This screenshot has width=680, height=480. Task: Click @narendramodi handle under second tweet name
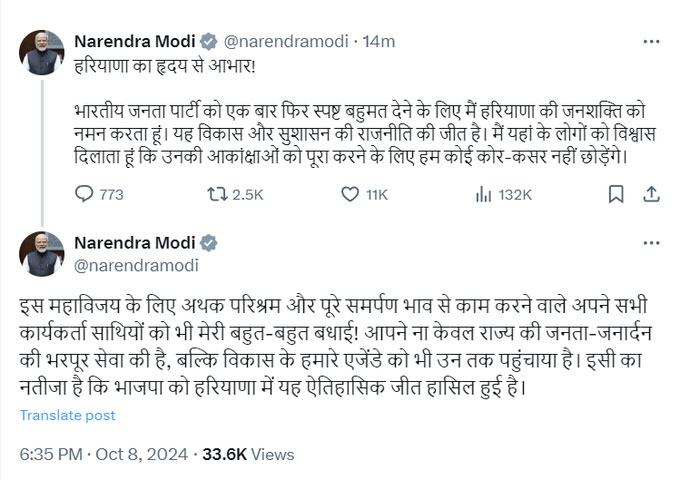(x=136, y=265)
